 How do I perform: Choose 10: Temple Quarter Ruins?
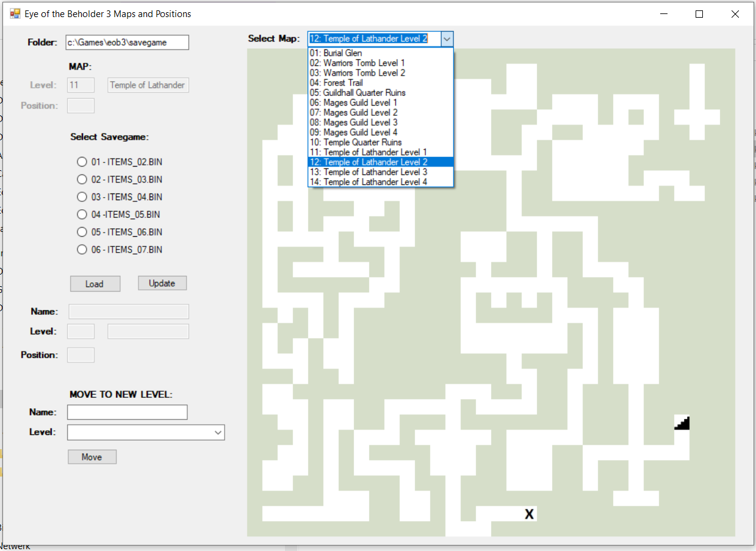point(381,142)
